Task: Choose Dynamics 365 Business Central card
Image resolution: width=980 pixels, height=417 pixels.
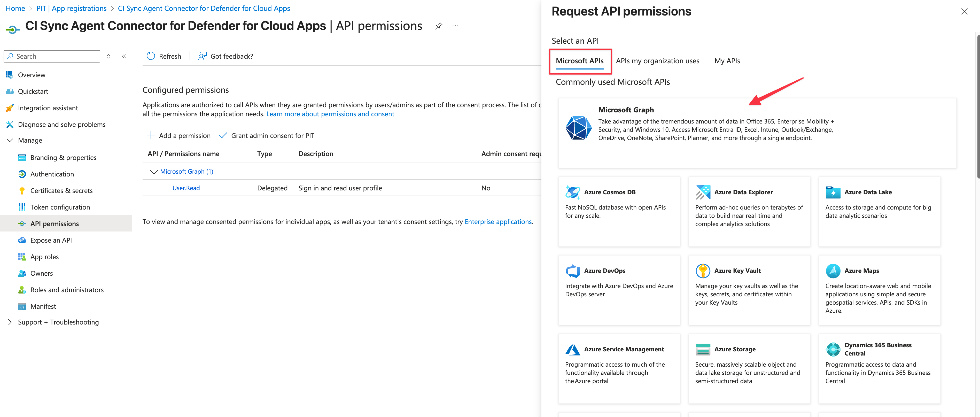Action: (880, 369)
